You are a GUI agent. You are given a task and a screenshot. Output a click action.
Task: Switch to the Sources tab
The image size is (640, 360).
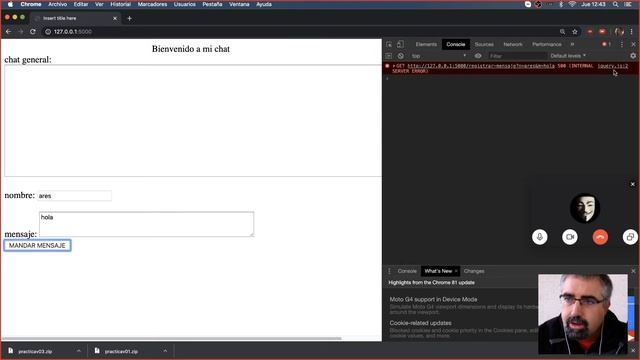(x=484, y=44)
